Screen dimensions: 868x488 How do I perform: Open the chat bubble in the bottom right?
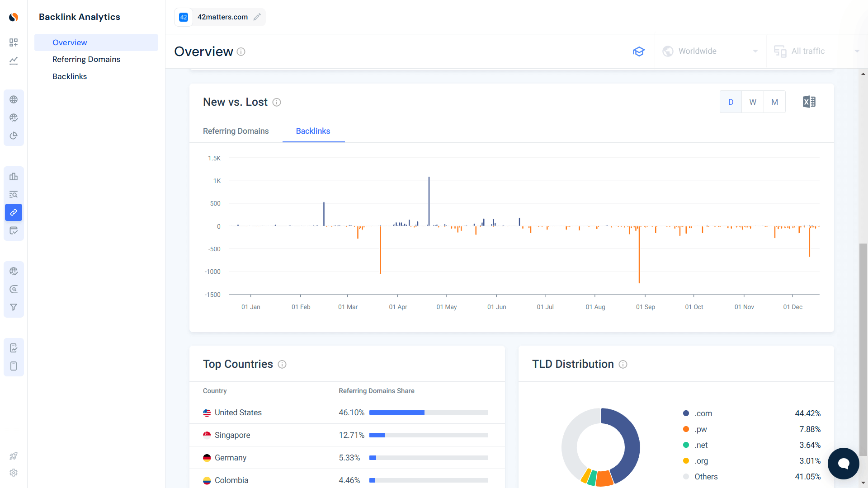pos(843,464)
